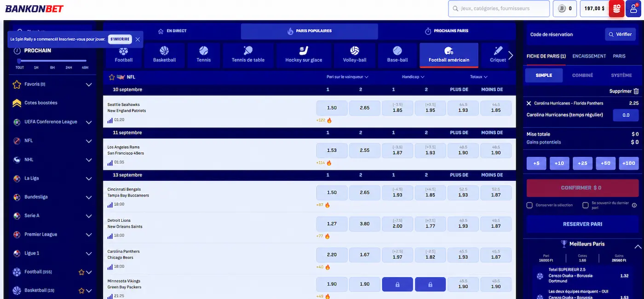644x299 pixels.
Task: Add +100 to the stake
Action: tap(629, 163)
